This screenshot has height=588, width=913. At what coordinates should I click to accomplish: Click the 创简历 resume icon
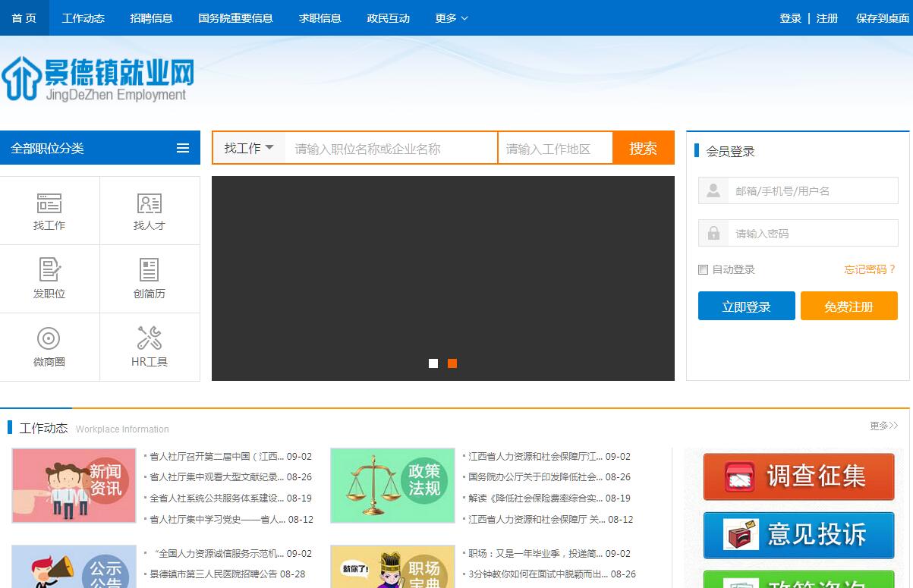click(150, 270)
